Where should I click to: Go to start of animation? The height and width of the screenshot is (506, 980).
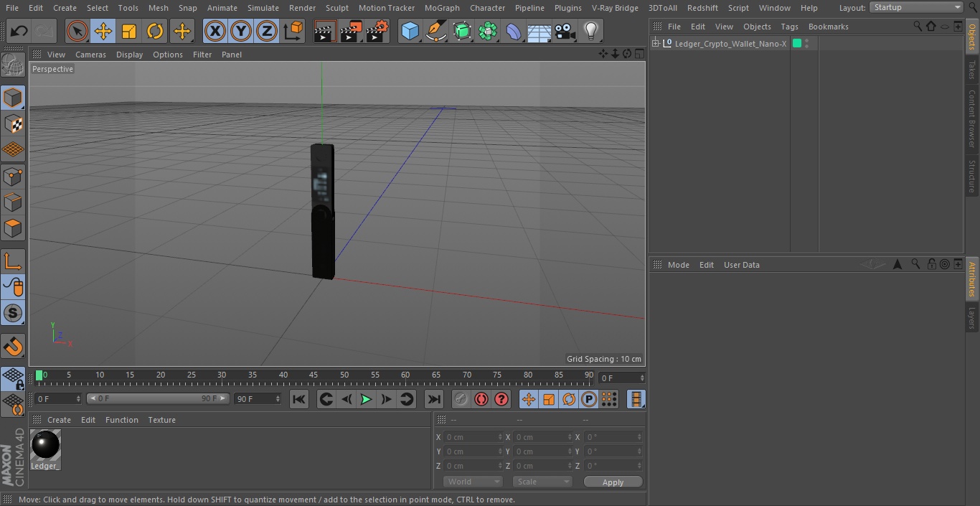[x=299, y=399]
